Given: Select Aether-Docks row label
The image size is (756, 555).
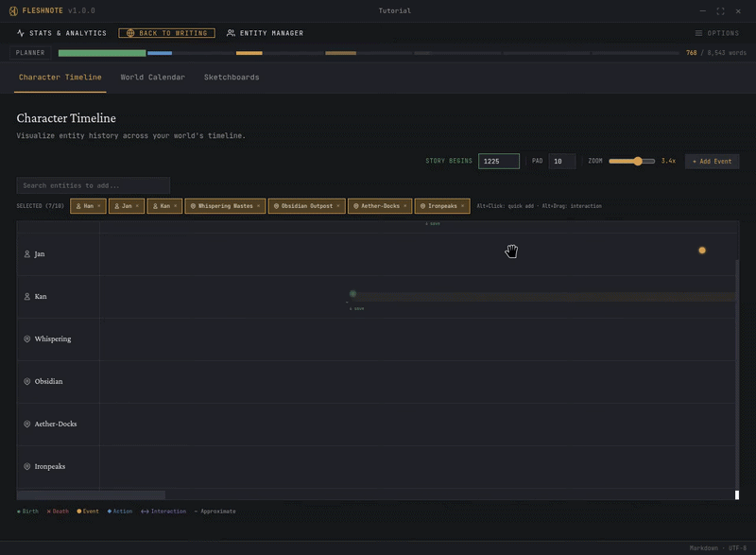Looking at the screenshot, I should 56,424.
